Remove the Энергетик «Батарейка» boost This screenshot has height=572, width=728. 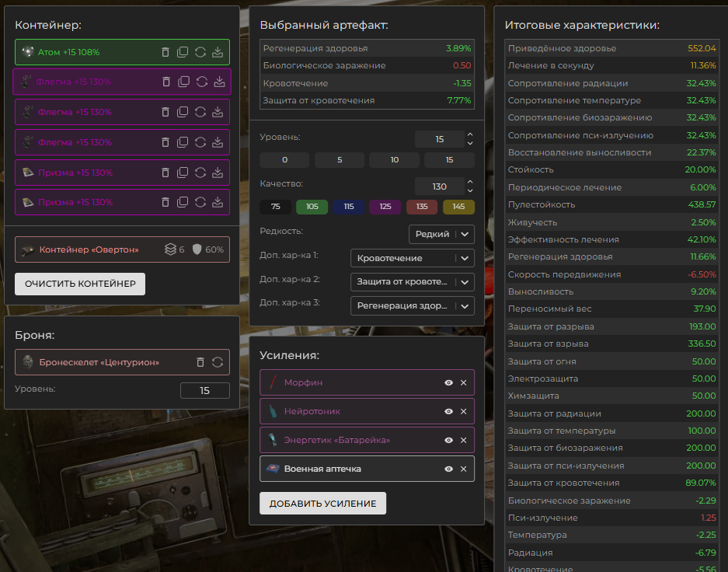tap(463, 440)
